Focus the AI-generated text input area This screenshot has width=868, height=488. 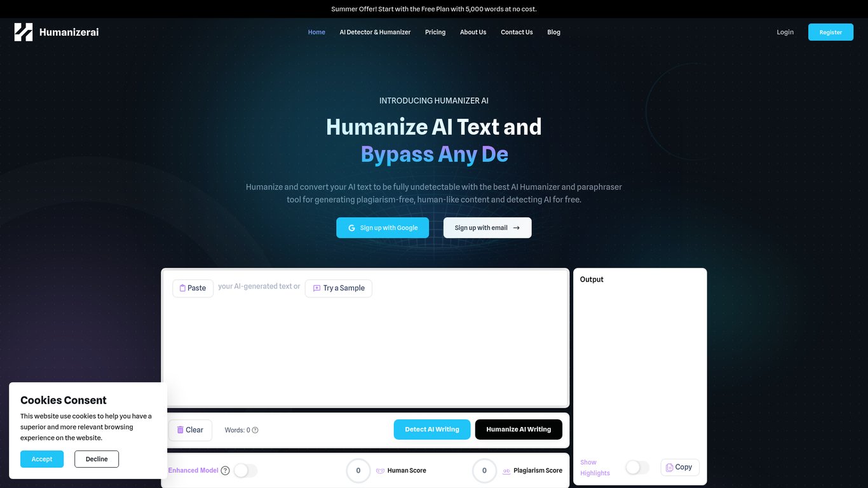click(365, 339)
